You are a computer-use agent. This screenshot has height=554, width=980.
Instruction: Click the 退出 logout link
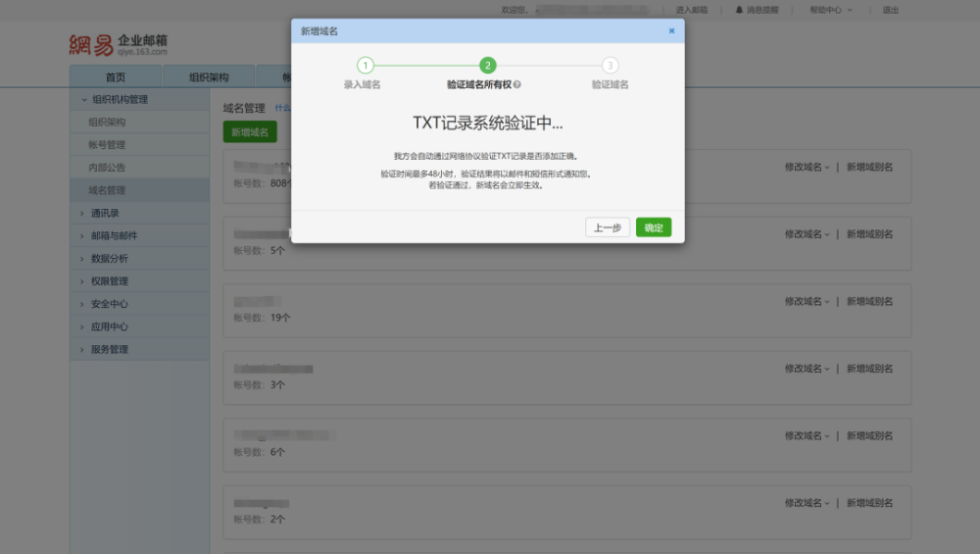pos(890,10)
